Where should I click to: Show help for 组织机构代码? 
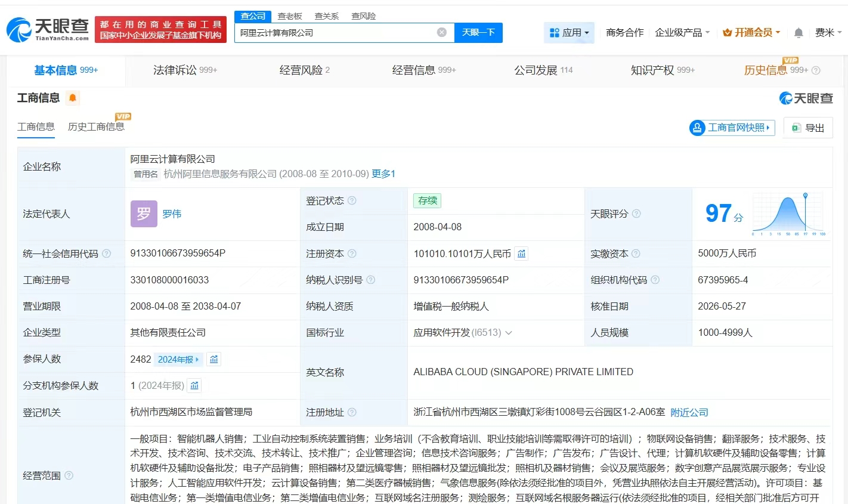(x=655, y=280)
